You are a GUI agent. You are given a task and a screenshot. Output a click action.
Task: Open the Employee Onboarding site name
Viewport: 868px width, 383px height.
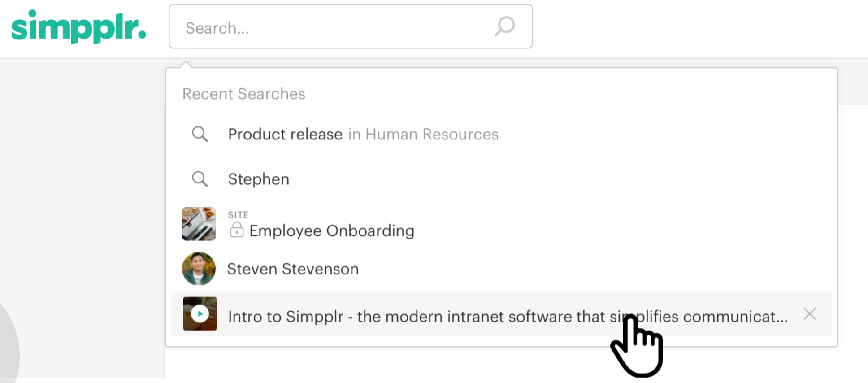(332, 231)
